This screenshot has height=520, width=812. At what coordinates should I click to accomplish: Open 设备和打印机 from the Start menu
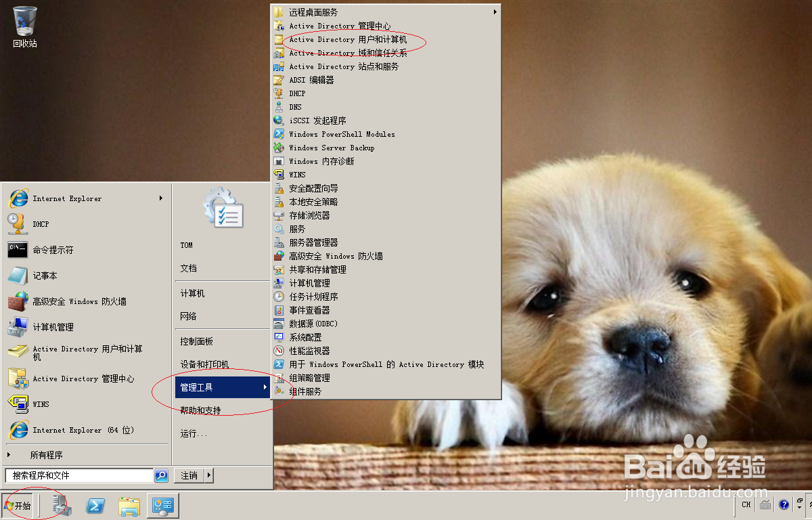tap(205, 364)
